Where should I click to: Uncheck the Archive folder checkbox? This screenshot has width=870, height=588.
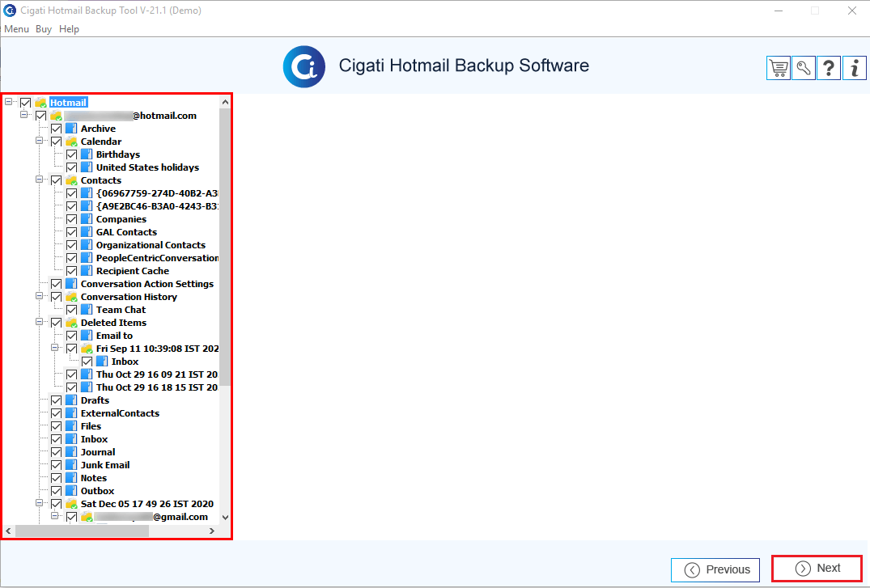point(56,129)
